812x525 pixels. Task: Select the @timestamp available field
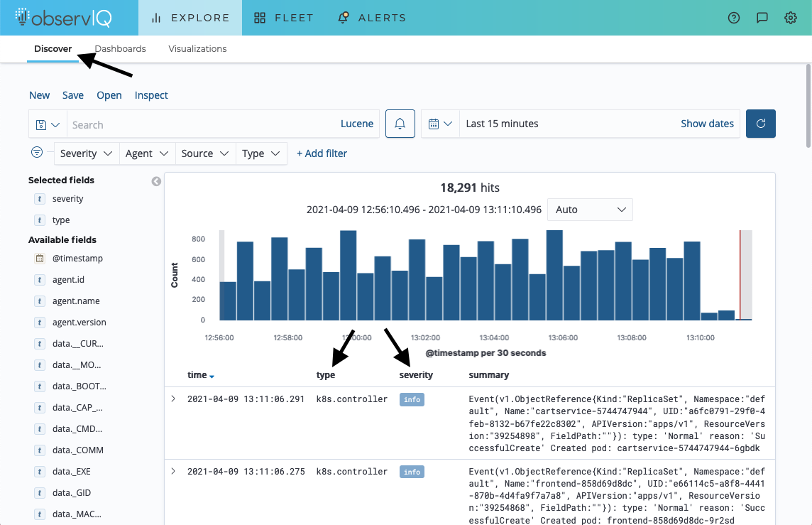[77, 258]
